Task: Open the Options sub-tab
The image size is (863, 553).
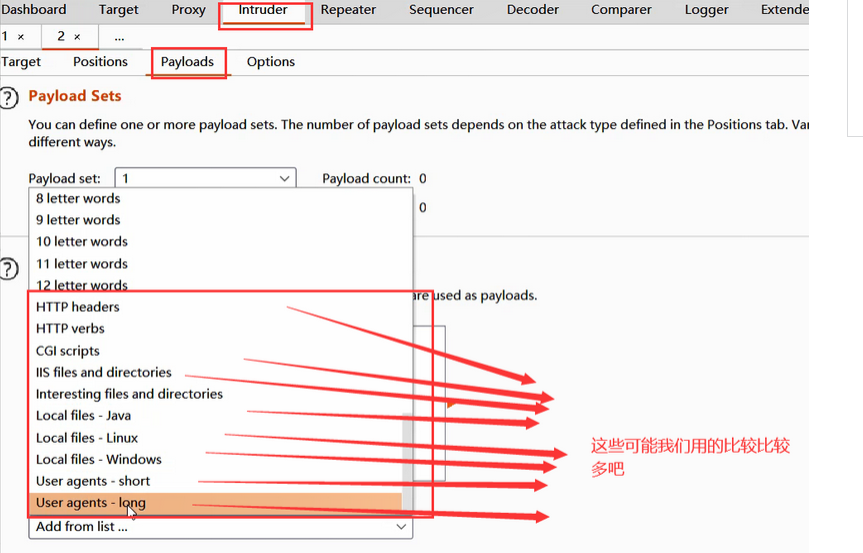Action: [x=271, y=62]
